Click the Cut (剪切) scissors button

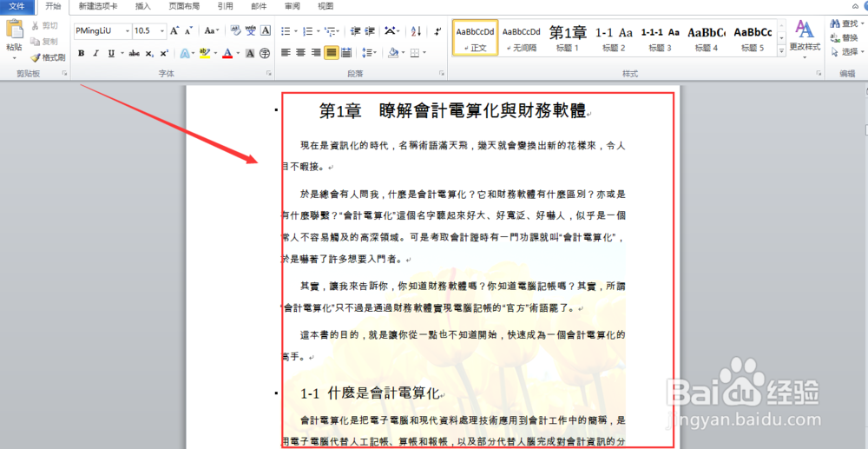(x=44, y=25)
